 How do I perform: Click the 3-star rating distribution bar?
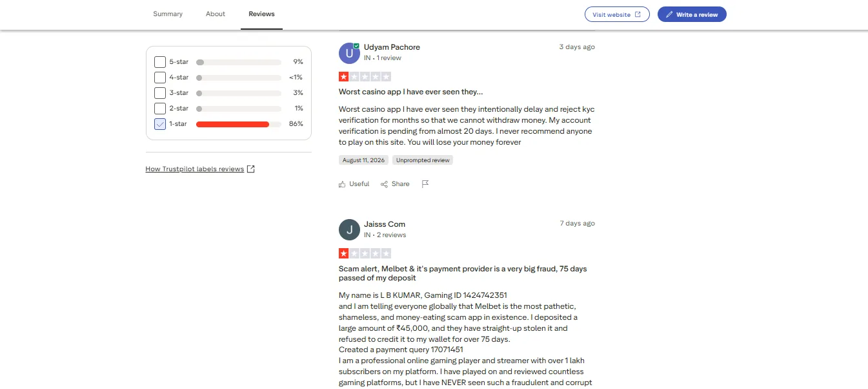pos(239,93)
